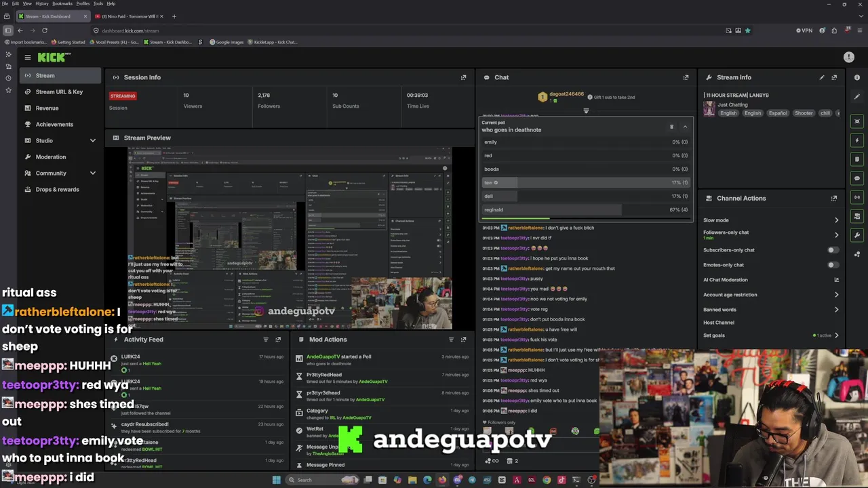Expand the Studio sidebar section
This screenshot has width=868, height=488.
tap(93, 140)
